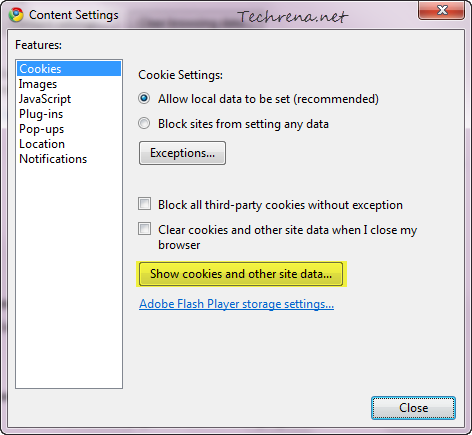
Task: Tick Clear cookies when I close browser
Action: pos(144,229)
